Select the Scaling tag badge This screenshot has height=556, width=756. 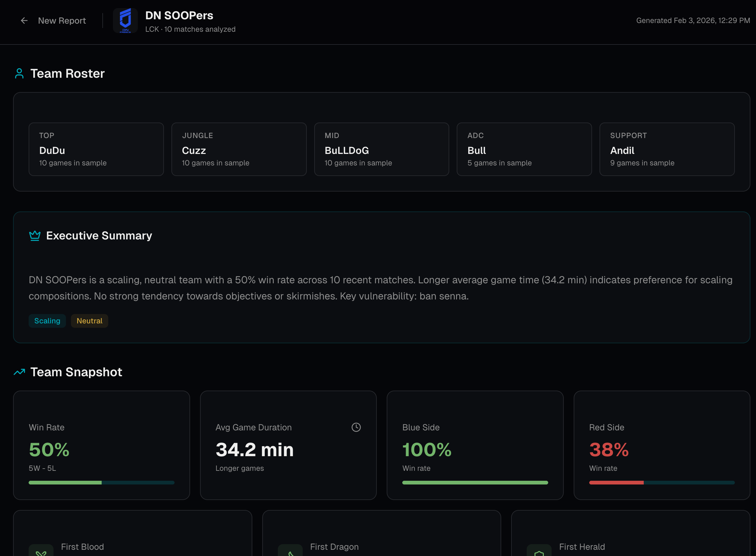[47, 321]
